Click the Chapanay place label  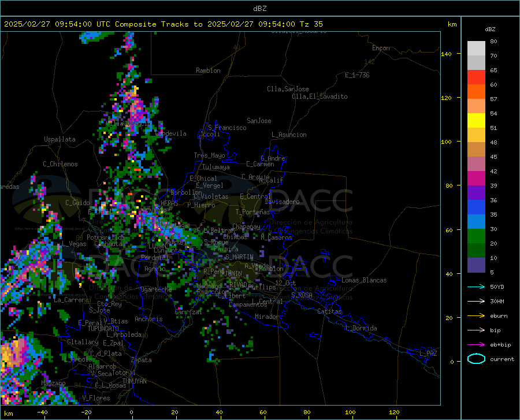click(246, 226)
